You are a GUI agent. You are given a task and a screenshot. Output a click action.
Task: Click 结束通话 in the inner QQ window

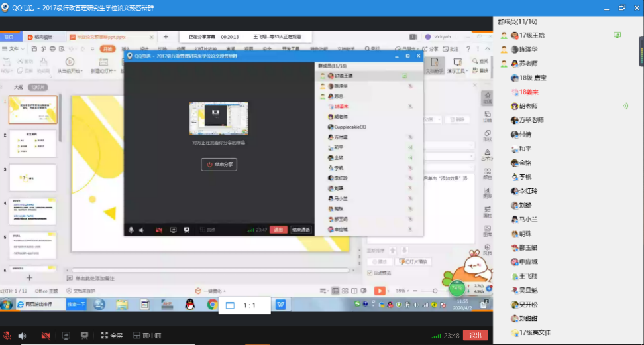click(x=301, y=230)
